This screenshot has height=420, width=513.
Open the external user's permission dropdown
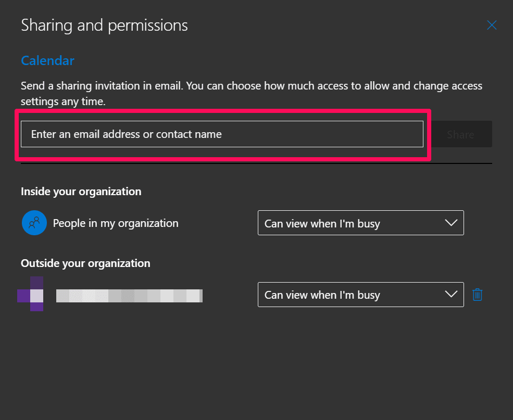(360, 295)
